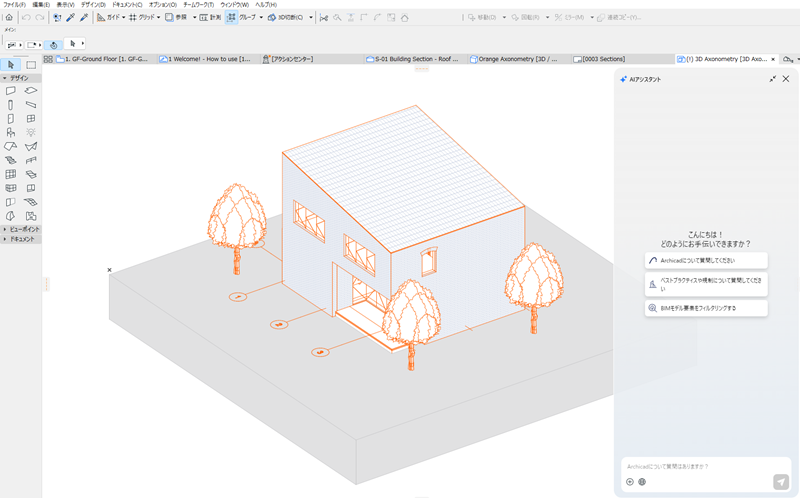Select the Railing tool
The image size is (800, 498).
[x=31, y=160]
